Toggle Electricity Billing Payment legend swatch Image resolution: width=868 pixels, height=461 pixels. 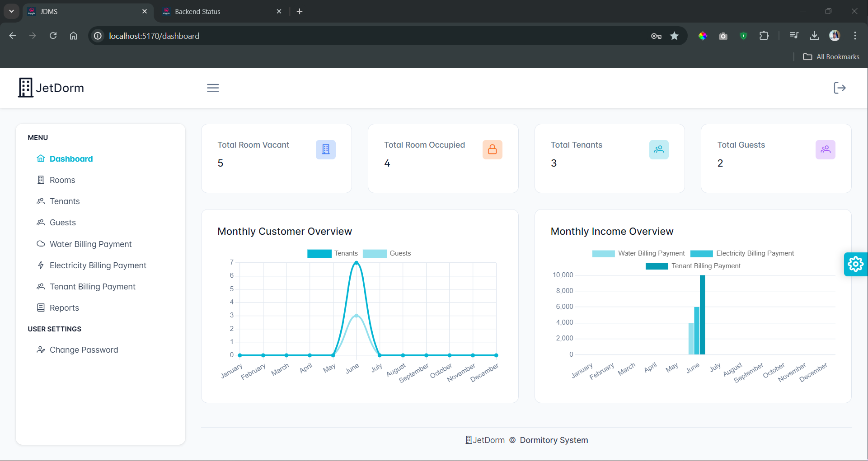(x=701, y=254)
